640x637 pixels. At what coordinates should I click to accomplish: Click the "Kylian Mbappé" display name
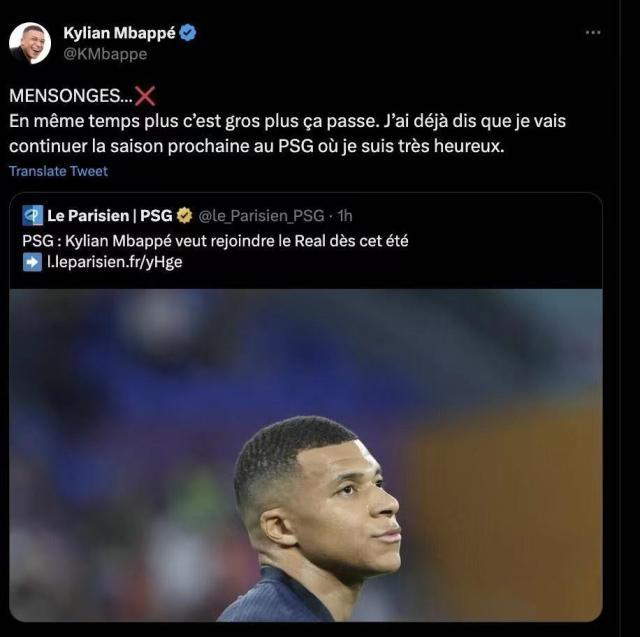[120, 33]
